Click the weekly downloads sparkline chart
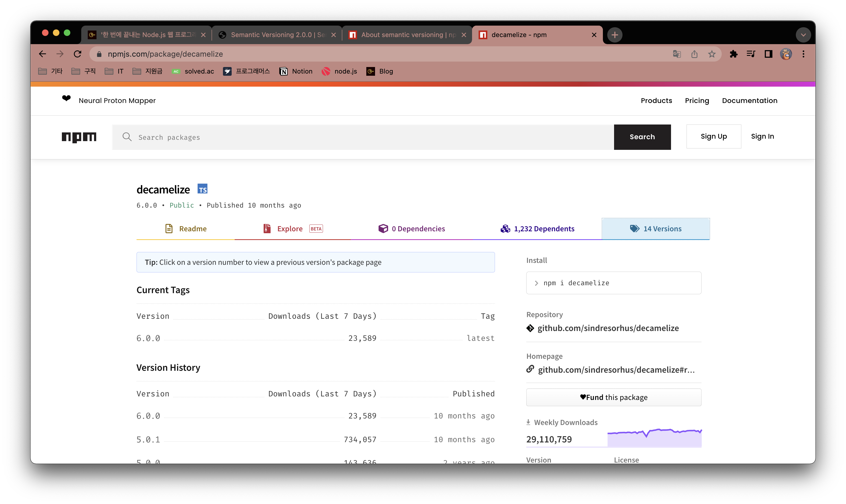This screenshot has height=504, width=846. pyautogui.click(x=654, y=438)
